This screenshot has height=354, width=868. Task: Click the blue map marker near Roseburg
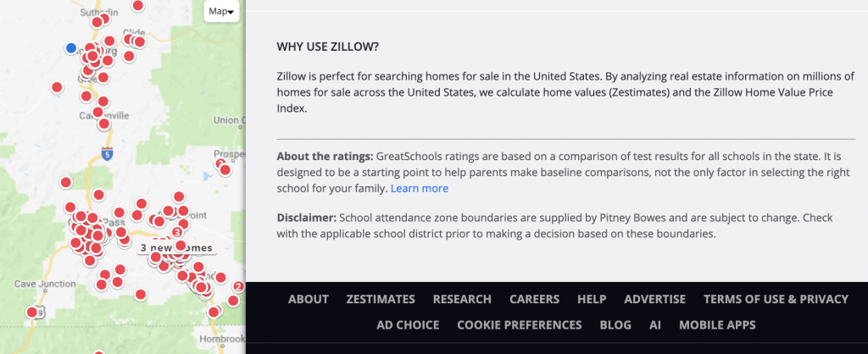(71, 48)
